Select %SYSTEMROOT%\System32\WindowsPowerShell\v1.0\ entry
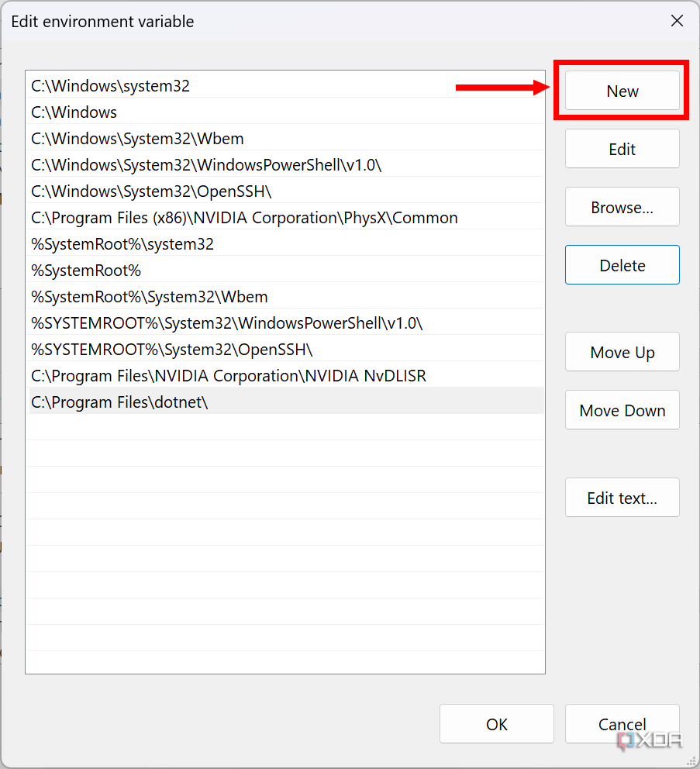The image size is (700, 769). coord(285,323)
